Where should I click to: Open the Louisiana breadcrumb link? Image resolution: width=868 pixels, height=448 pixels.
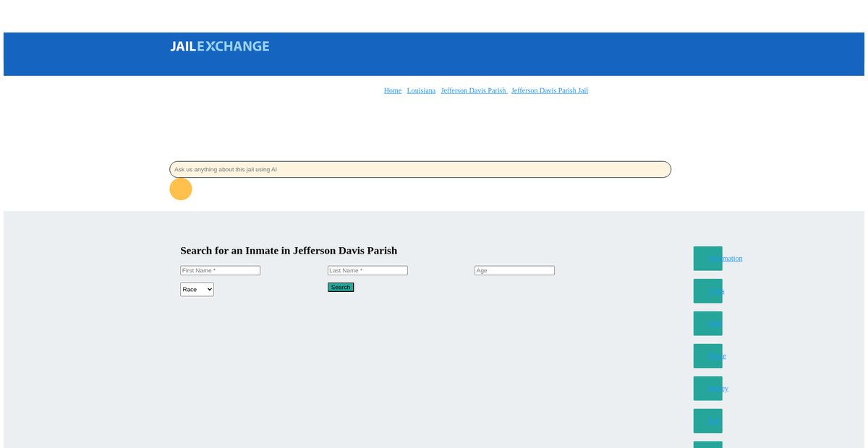421,90
